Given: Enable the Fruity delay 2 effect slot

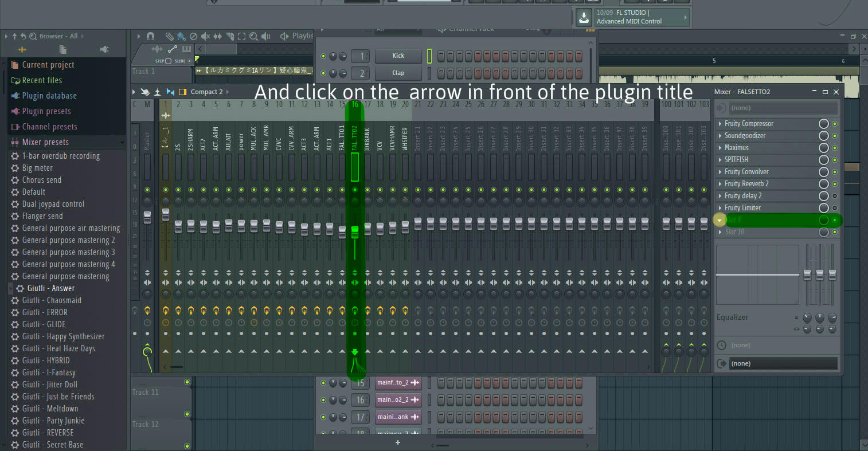Looking at the screenshot, I should pos(835,196).
